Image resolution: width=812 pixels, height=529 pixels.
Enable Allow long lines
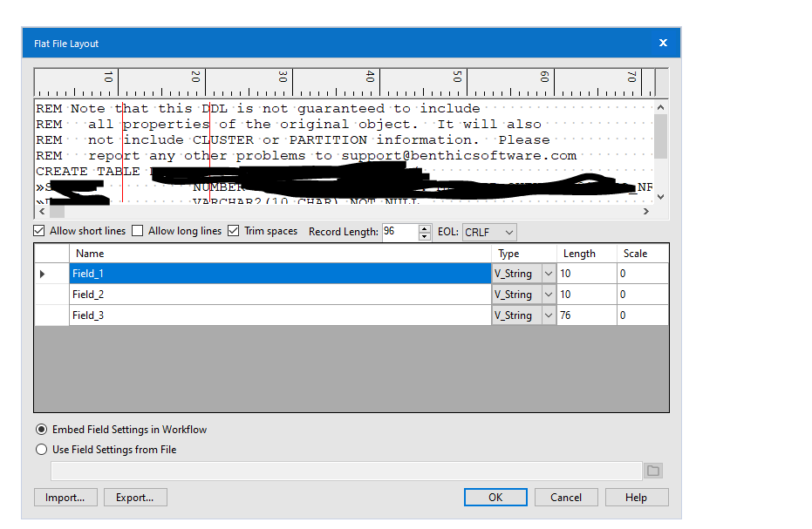[137, 231]
